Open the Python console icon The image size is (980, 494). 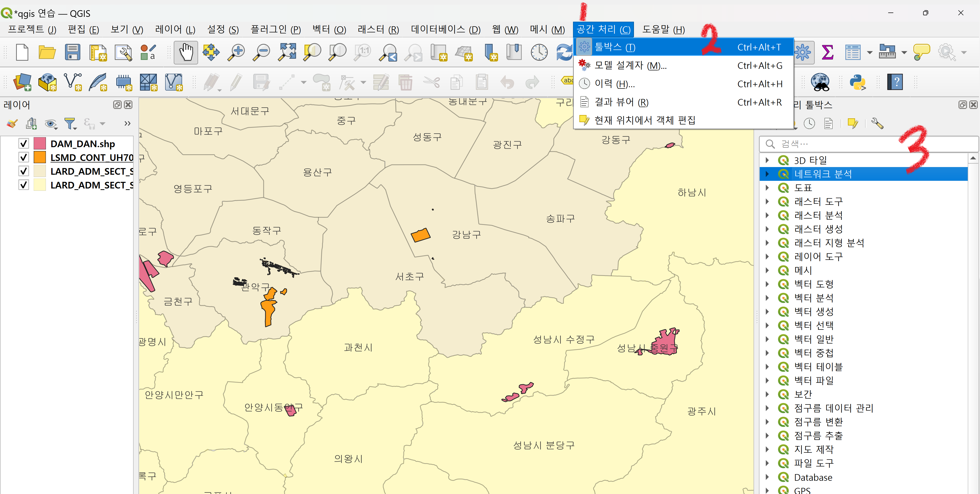[858, 82]
